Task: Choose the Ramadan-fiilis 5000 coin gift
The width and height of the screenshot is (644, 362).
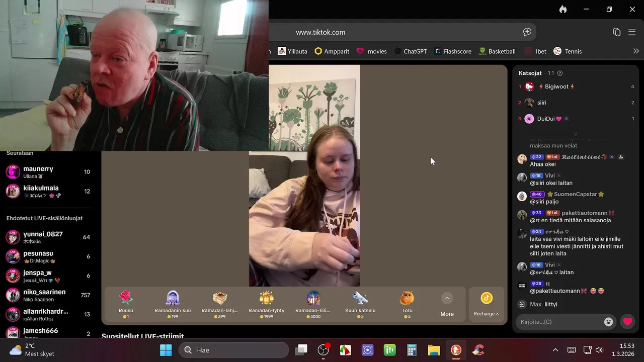Action: click(x=313, y=305)
